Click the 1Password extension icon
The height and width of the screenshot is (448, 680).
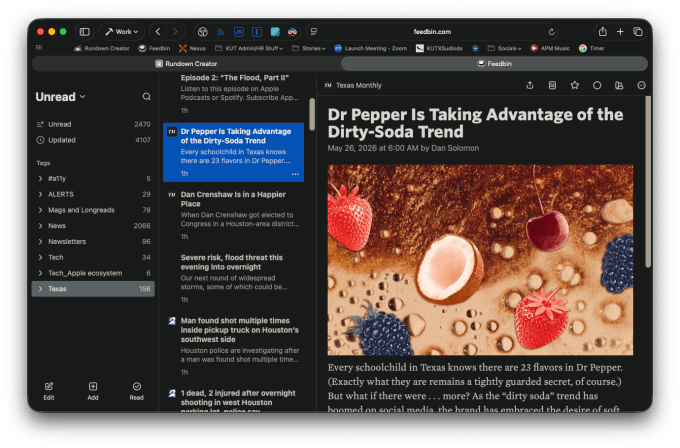pos(257,32)
